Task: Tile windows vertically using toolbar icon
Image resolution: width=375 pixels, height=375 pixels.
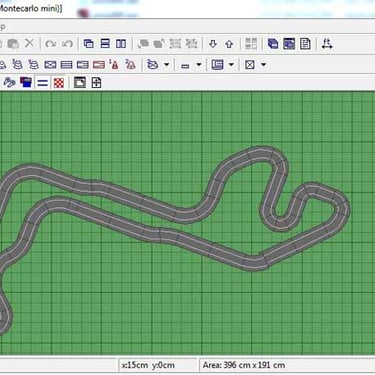Action: point(121,44)
